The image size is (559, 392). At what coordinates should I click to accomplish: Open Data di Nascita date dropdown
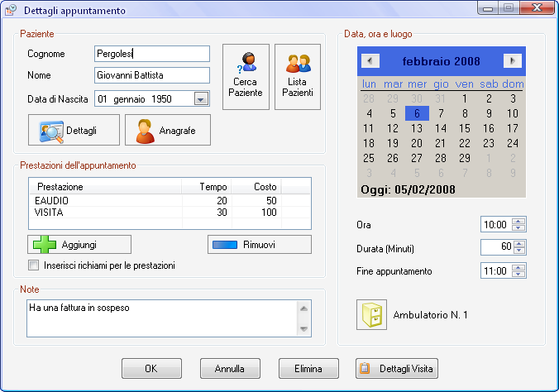[201, 98]
